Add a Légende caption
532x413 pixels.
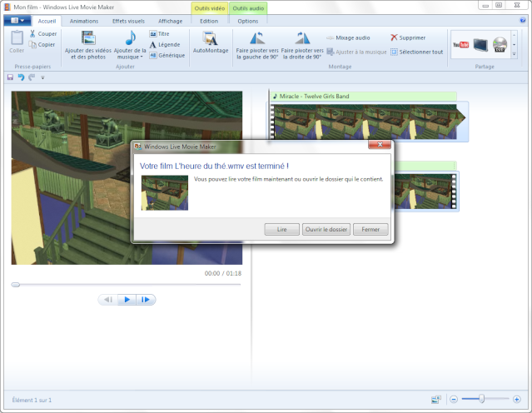click(165, 44)
